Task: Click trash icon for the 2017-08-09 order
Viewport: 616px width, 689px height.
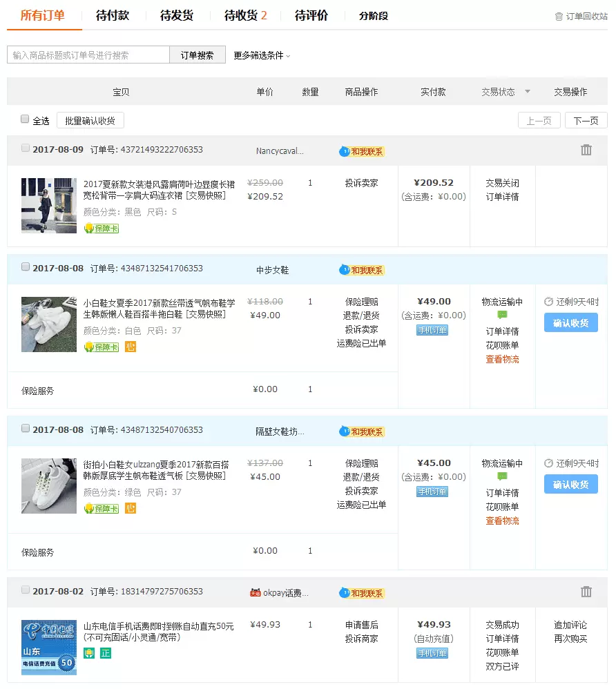Action: coord(586,150)
